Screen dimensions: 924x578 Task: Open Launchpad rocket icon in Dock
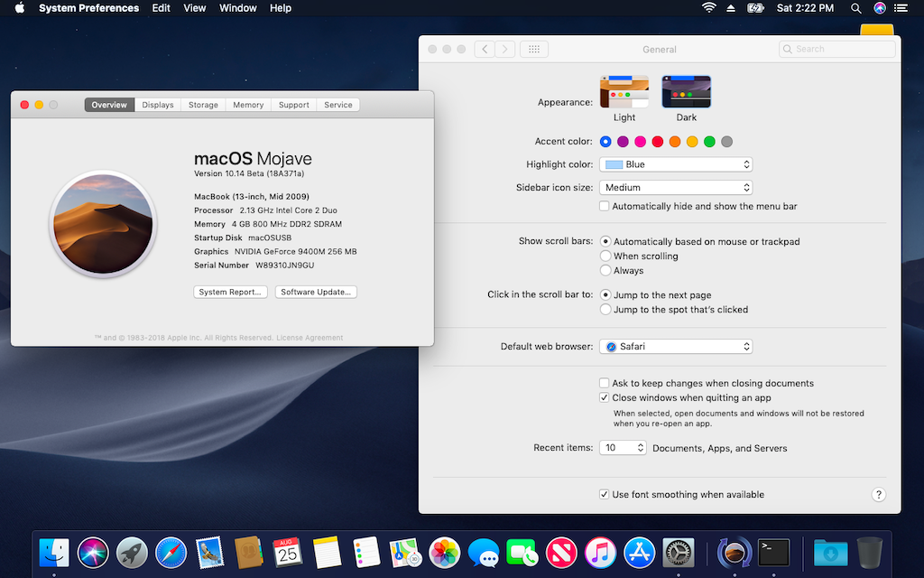pos(132,554)
